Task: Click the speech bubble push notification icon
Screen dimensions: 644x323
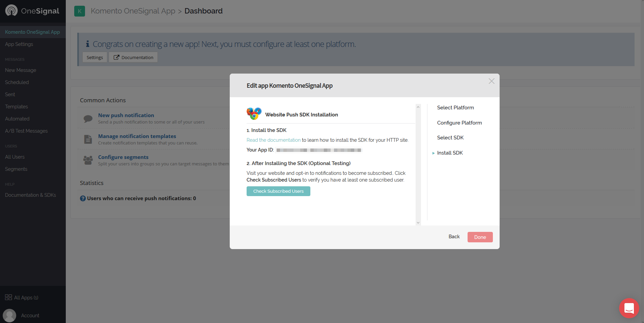Action: pyautogui.click(x=88, y=118)
